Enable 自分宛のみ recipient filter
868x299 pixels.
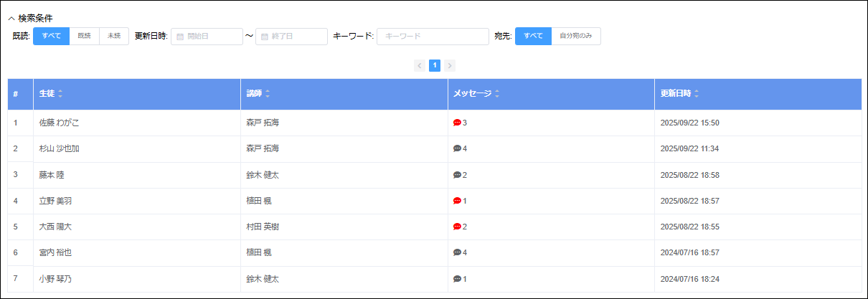(575, 36)
